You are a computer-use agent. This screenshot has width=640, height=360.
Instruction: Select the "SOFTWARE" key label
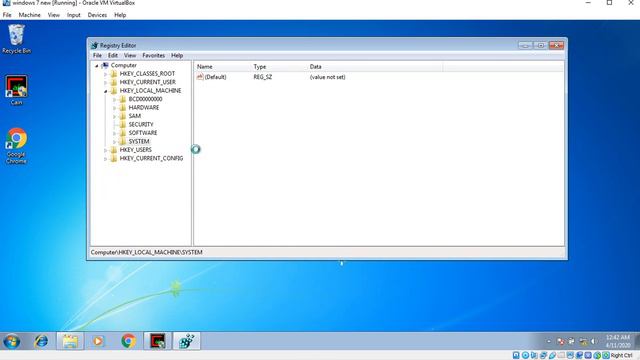(x=143, y=133)
